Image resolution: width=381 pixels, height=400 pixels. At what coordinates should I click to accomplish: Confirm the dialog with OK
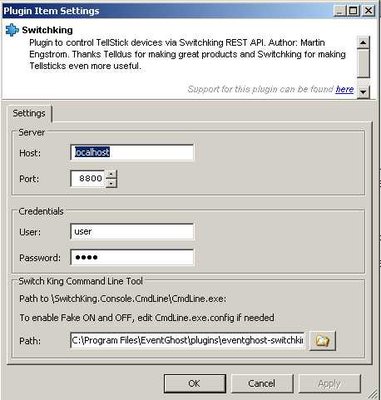[195, 383]
